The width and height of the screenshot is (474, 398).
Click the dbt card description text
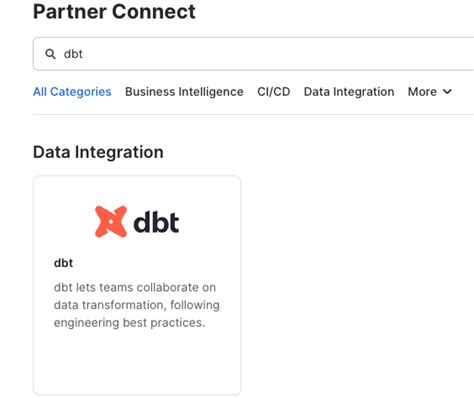pyautogui.click(x=137, y=305)
